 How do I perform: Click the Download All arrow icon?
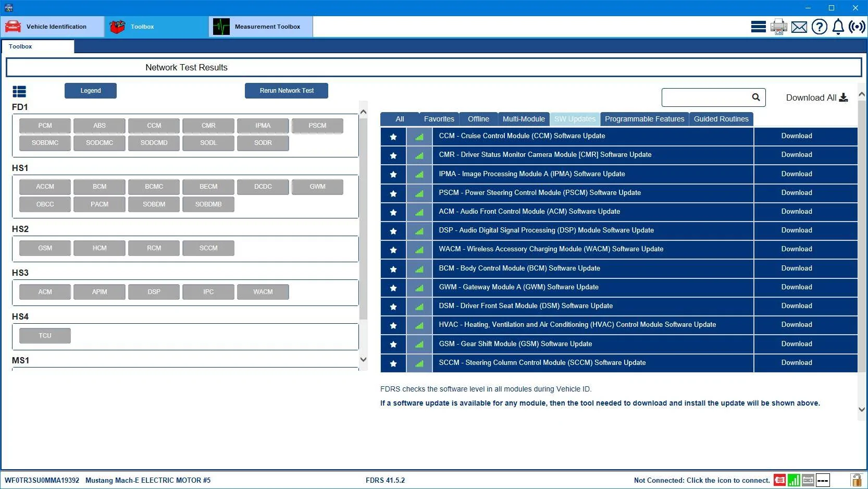tap(844, 97)
